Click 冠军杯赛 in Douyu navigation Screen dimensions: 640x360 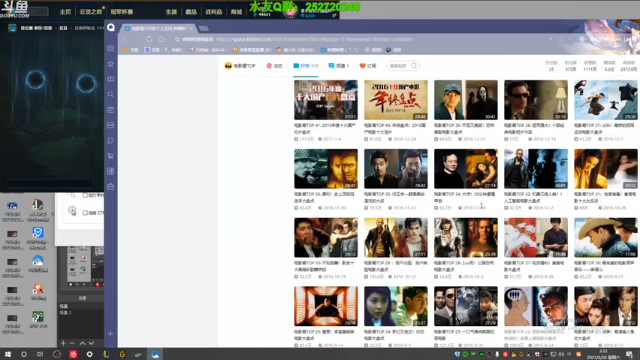(122, 12)
